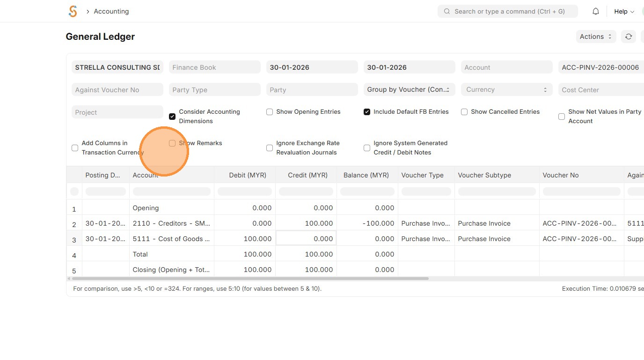Tick Show Net Values in Party Account

[x=562, y=117]
